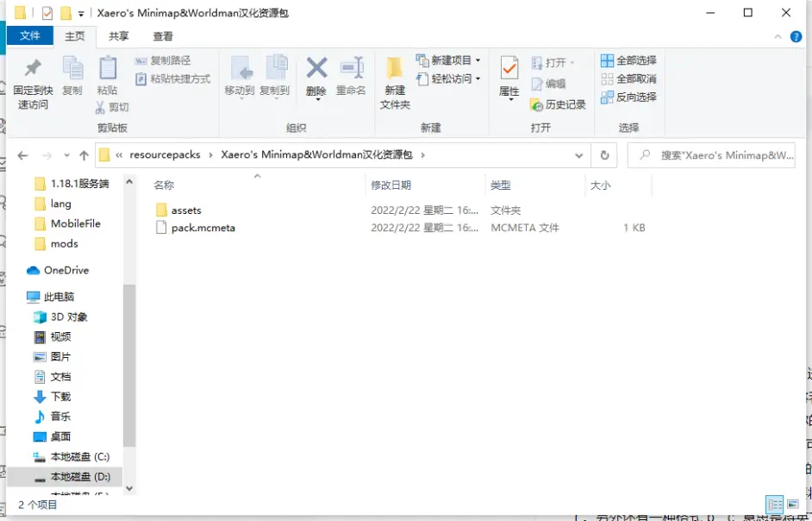Create a new folder with 新建文件夹
This screenshot has height=521, width=812.
point(395,83)
